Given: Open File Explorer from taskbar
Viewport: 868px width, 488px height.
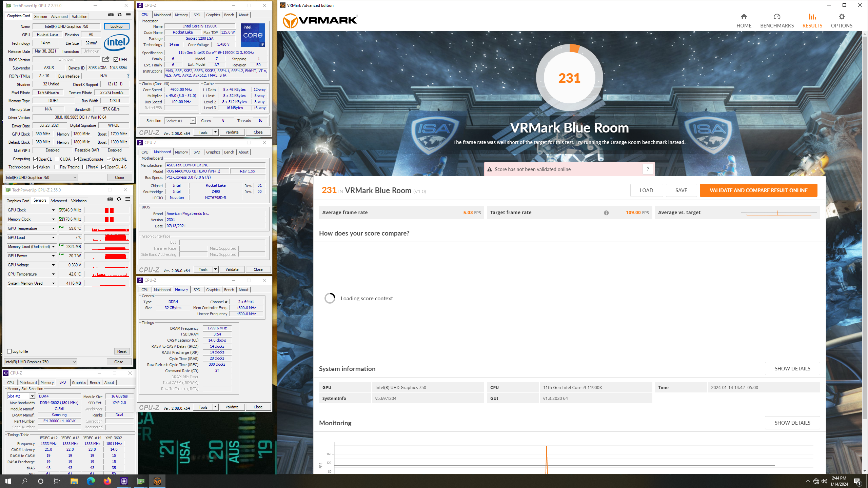Looking at the screenshot, I should click(74, 481).
